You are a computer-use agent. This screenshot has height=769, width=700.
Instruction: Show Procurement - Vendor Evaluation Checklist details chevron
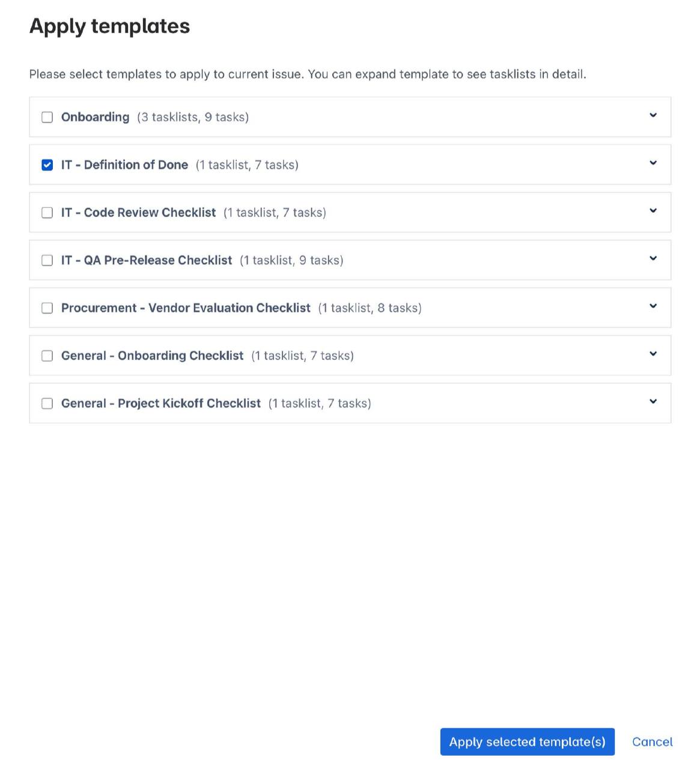[x=653, y=306]
